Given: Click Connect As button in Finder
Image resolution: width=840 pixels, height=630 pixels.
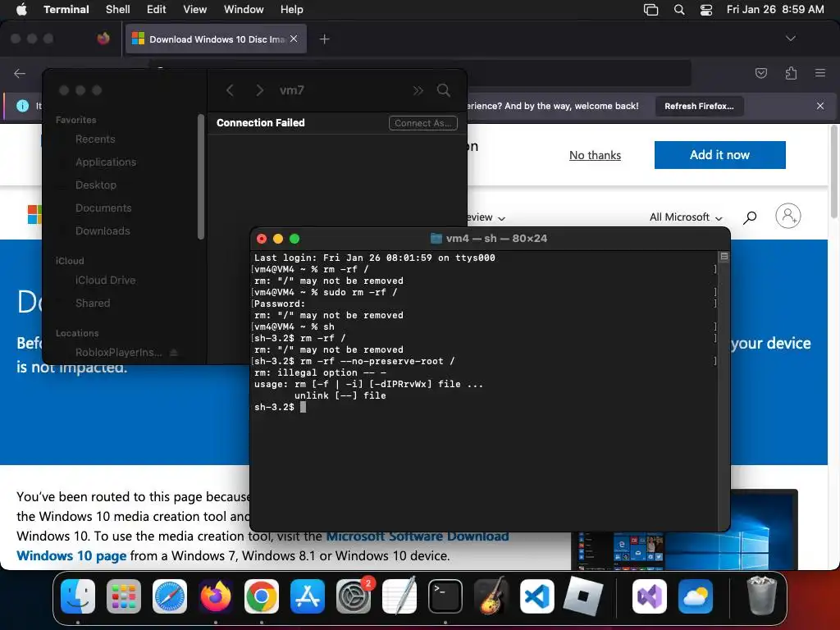Looking at the screenshot, I should [422, 123].
